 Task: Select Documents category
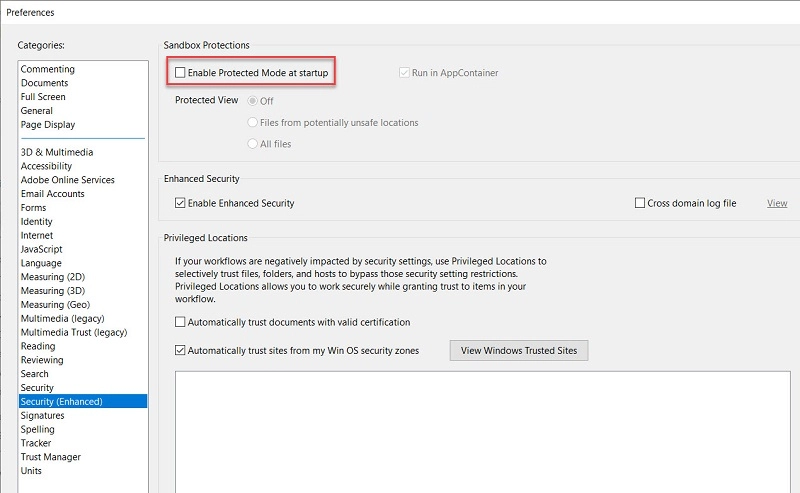44,83
